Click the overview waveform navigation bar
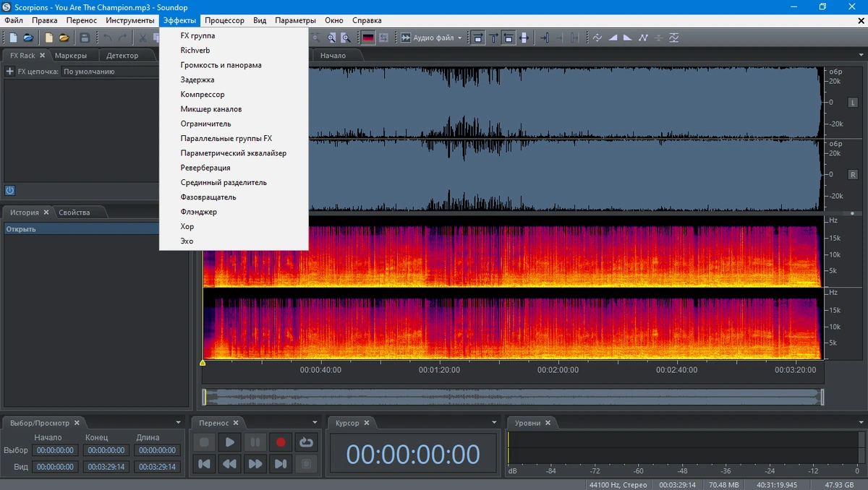This screenshot has width=868, height=490. [513, 397]
